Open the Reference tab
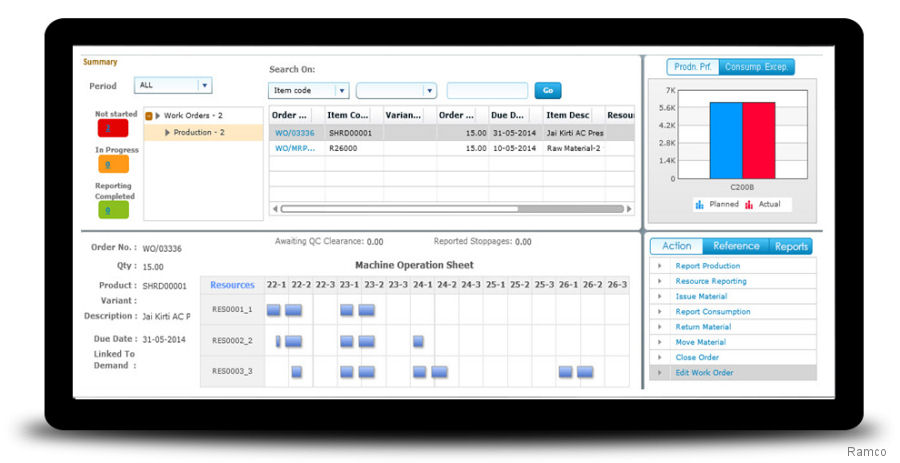The width and height of the screenshot is (900, 463). click(736, 246)
